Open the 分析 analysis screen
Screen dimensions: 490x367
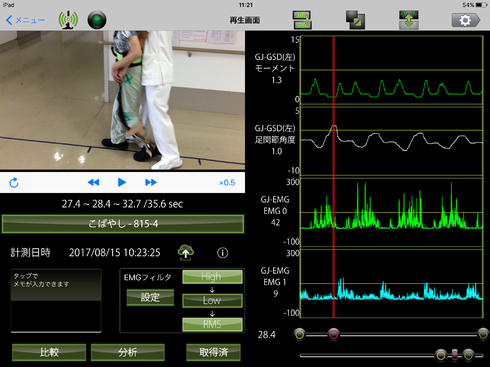point(128,352)
